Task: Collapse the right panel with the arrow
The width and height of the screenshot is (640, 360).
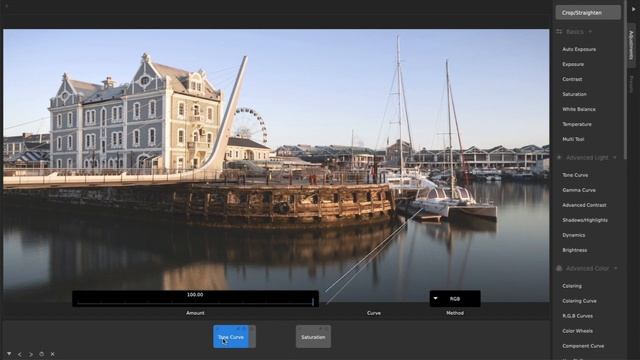Action: (633, 9)
